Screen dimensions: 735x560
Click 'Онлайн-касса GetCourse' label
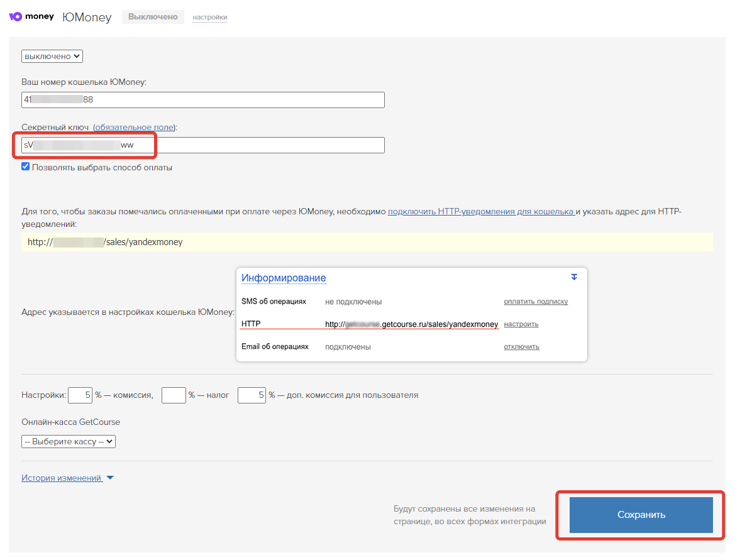click(71, 422)
